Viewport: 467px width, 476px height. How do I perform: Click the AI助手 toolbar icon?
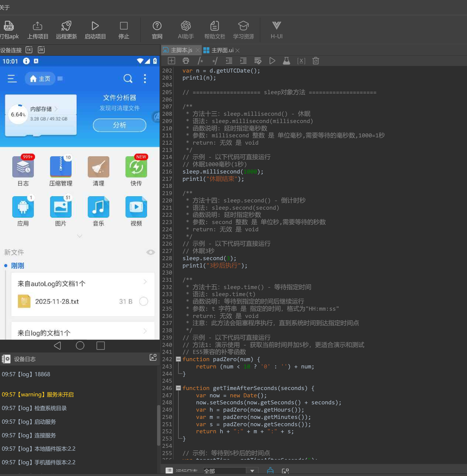point(186,26)
